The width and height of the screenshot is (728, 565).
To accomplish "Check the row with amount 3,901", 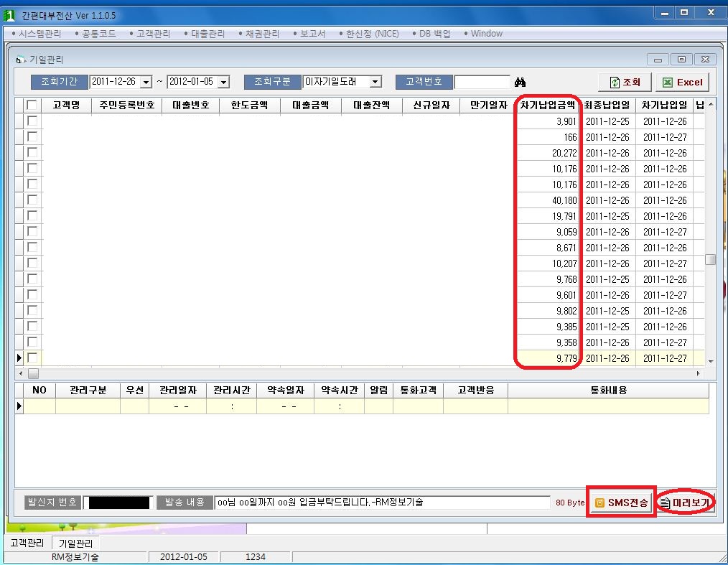I will tap(32, 121).
